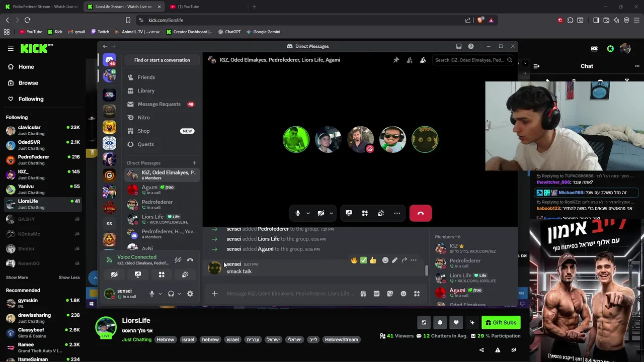Share your screen from the call control bar
Image resolution: width=644 pixels, height=362 pixels.
click(349, 213)
